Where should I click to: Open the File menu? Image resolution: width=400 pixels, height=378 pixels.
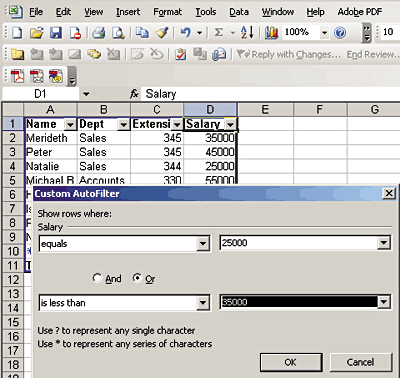[x=36, y=12]
